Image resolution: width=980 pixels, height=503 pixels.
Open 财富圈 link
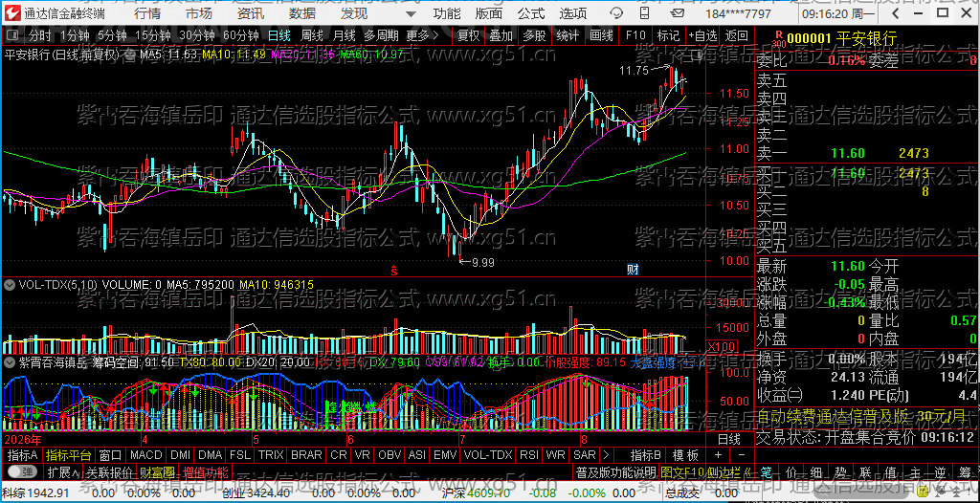click(157, 471)
